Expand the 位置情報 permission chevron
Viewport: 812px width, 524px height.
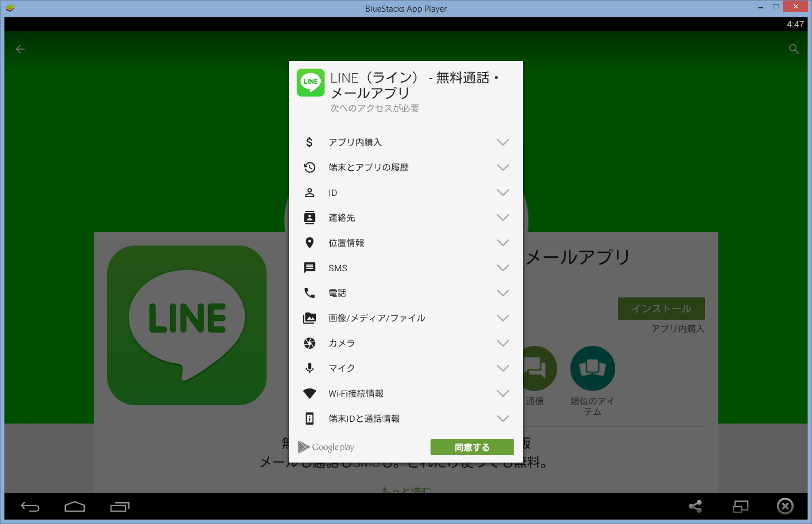tap(503, 243)
